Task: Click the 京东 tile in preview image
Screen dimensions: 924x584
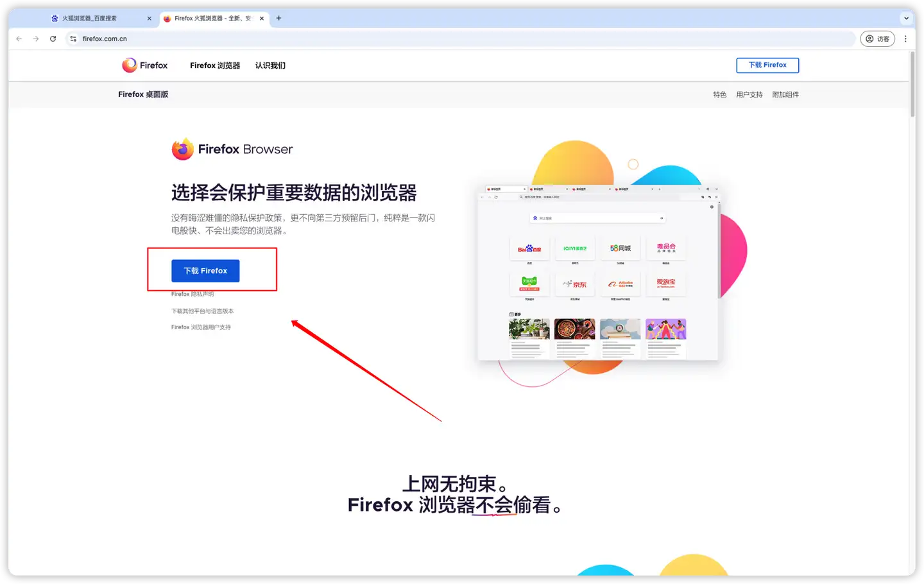Action: pyautogui.click(x=575, y=284)
